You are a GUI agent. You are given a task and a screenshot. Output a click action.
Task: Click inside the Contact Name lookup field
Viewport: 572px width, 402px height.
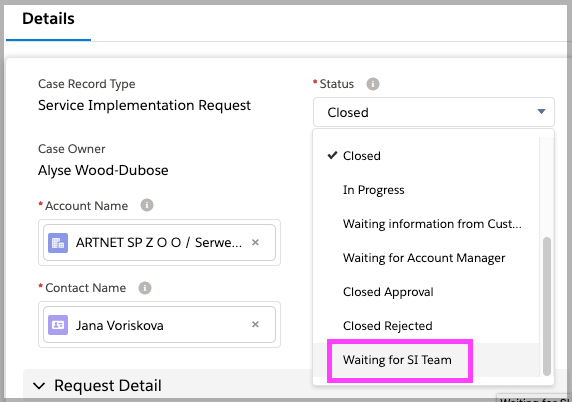159,325
